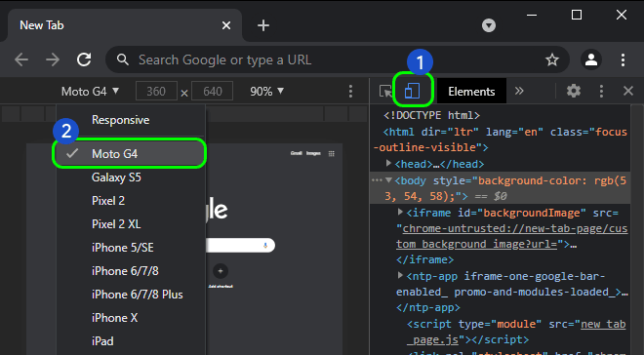The width and height of the screenshot is (644, 355).
Task: Open the new_tab_page.js script link
Action: pos(517,332)
